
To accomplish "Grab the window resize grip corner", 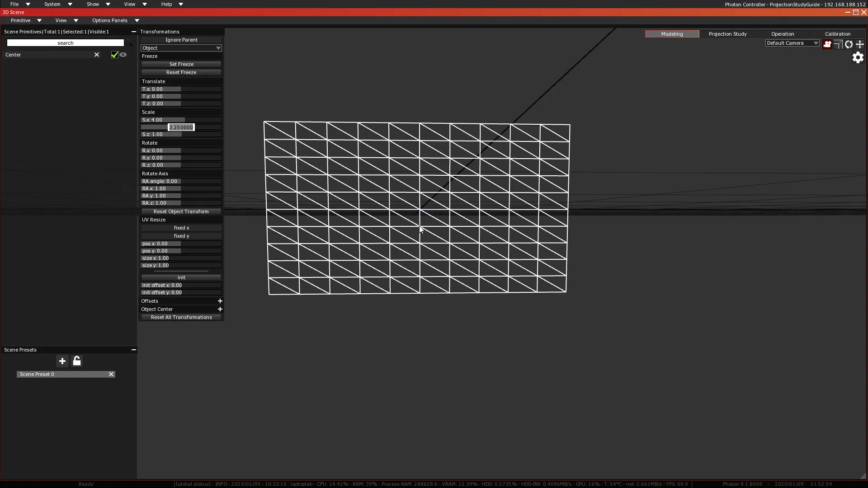I will (863, 476).
